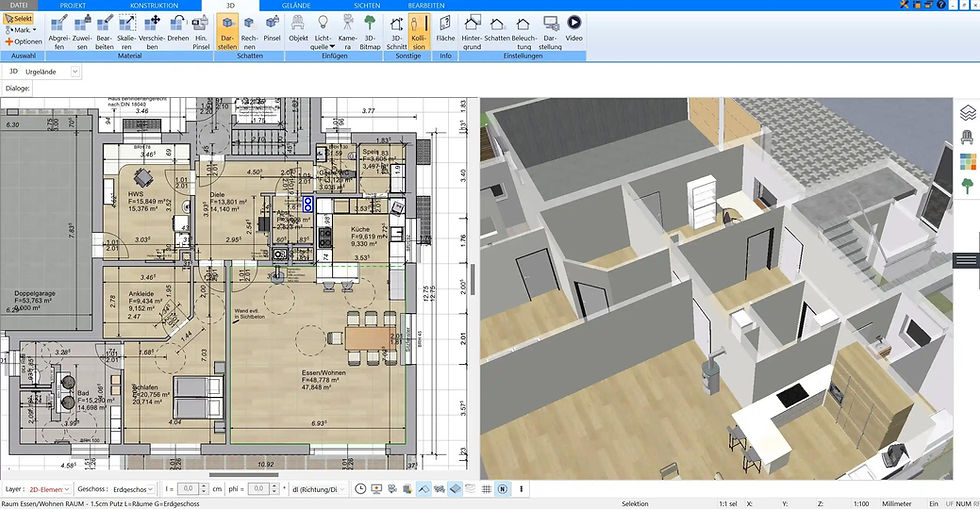The height and width of the screenshot is (509, 980).
Task: Open Schatten settings
Action: (497, 29)
